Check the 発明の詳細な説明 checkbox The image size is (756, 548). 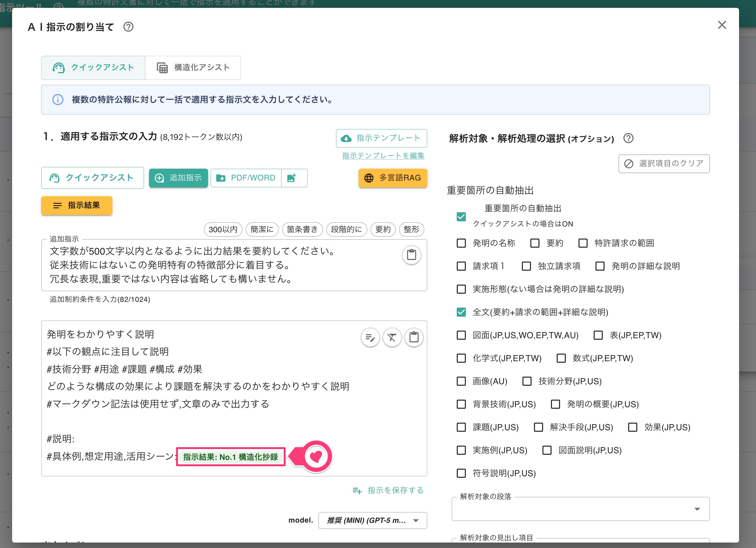[x=600, y=266]
